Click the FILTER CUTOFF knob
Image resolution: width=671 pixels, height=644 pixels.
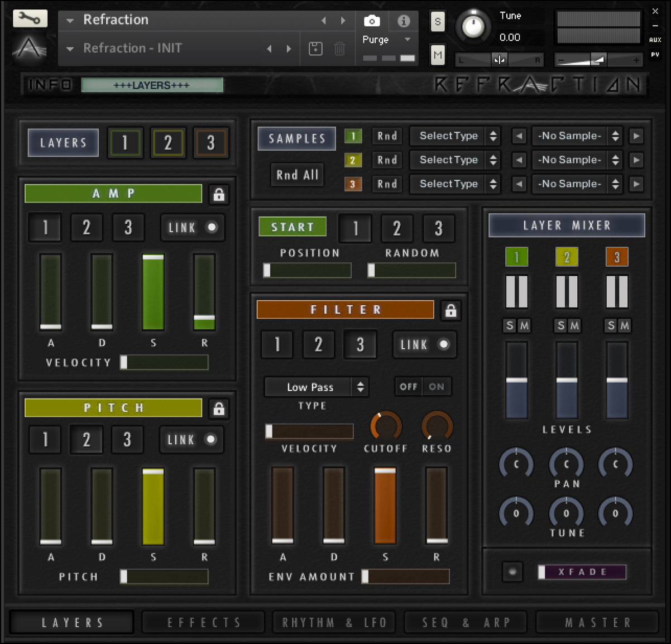[x=386, y=427]
